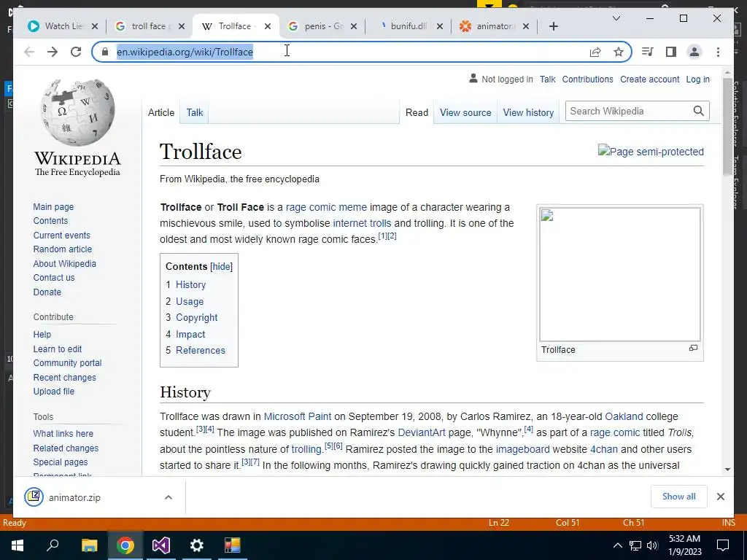Close the downloads bar
Screen dimensions: 747x560
[x=720, y=497]
